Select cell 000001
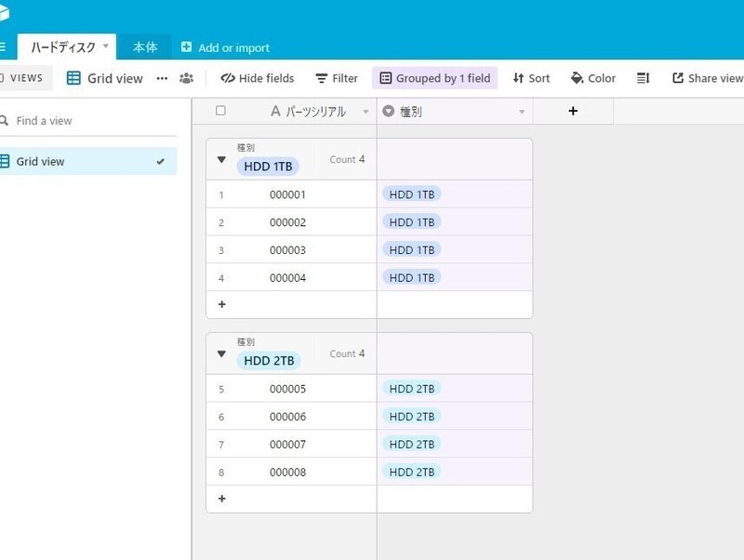The width and height of the screenshot is (744, 560). coord(287,194)
